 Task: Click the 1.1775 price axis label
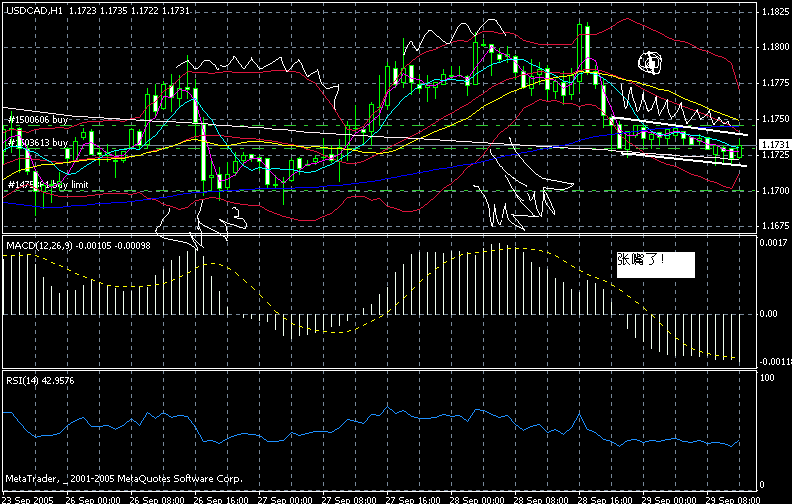(x=776, y=83)
